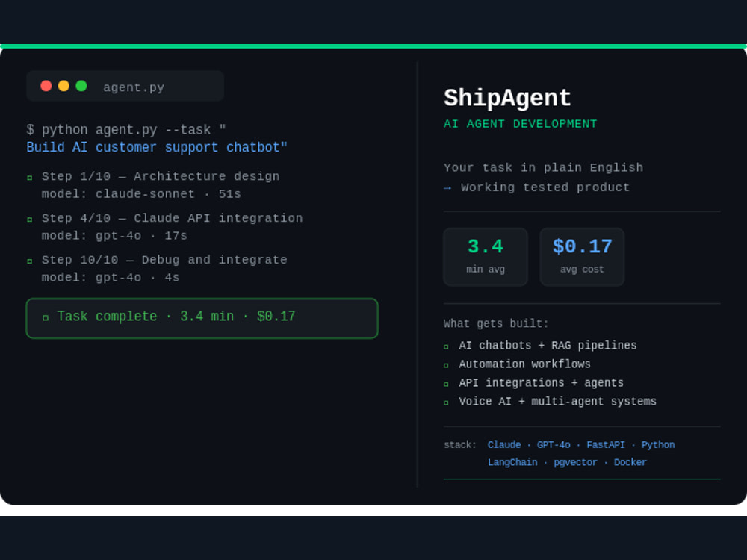
Task: Click the 'Python' stack tag
Action: click(658, 445)
